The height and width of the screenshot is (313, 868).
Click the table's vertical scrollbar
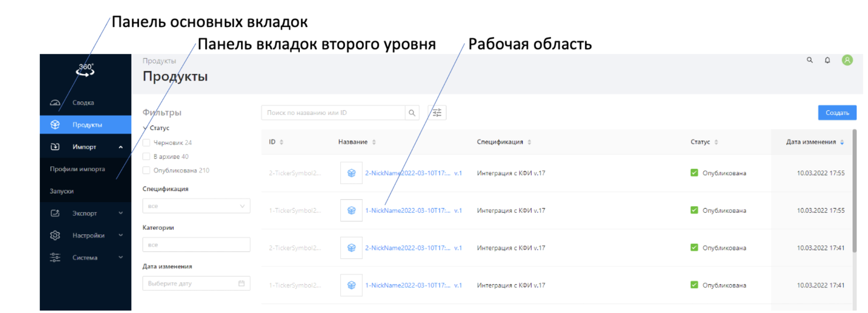[854, 191]
